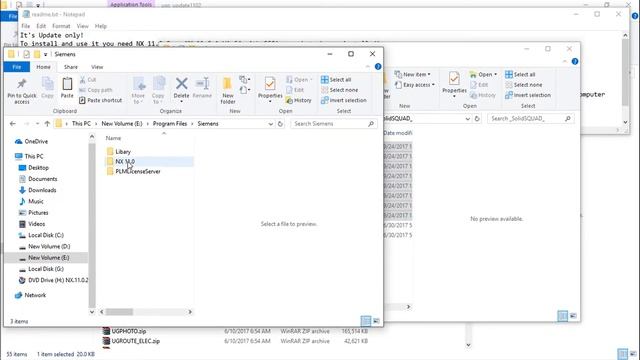Open the File tab in Siemens window

17,67
